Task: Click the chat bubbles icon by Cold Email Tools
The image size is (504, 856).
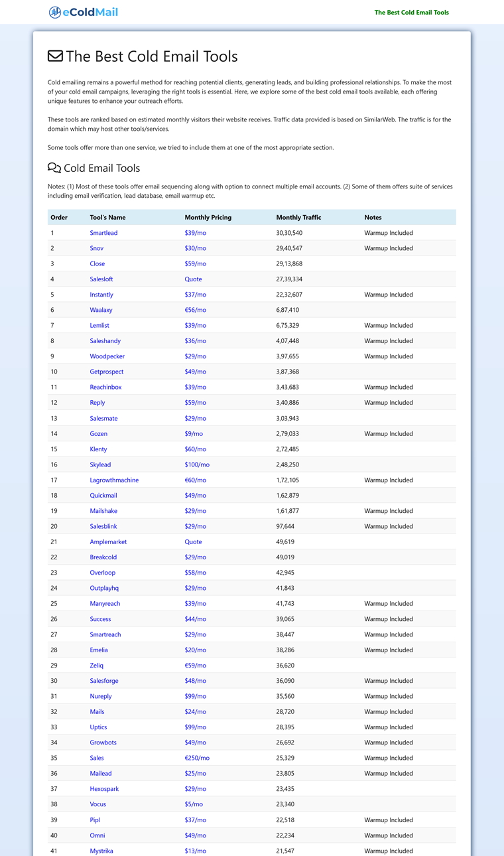Action: click(x=54, y=168)
